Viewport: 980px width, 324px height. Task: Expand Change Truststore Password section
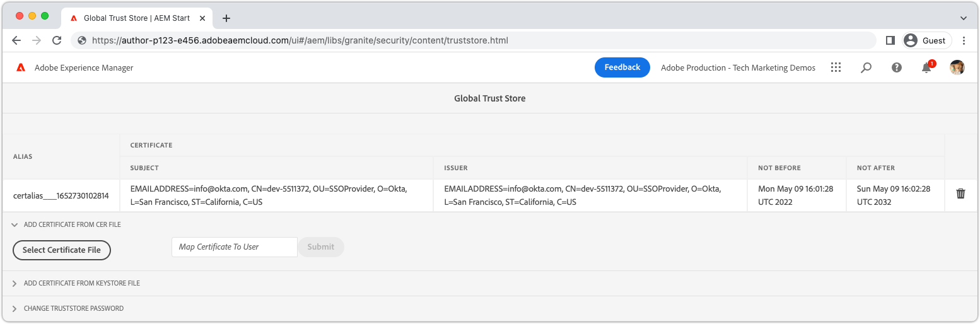pyautogui.click(x=67, y=308)
